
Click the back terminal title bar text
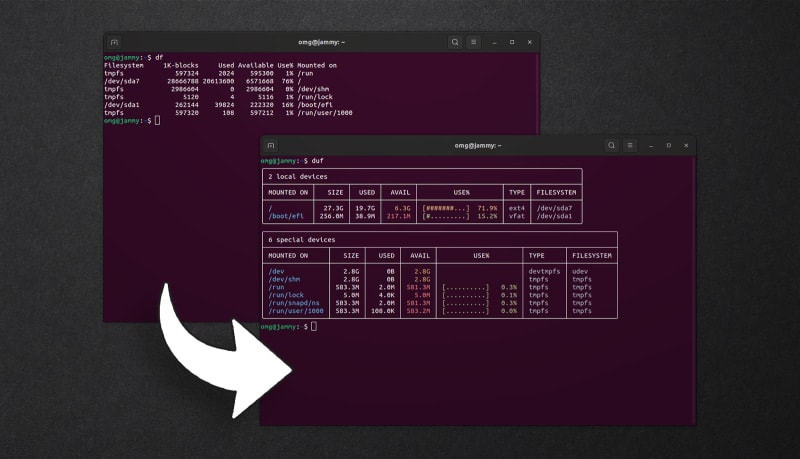(x=321, y=42)
